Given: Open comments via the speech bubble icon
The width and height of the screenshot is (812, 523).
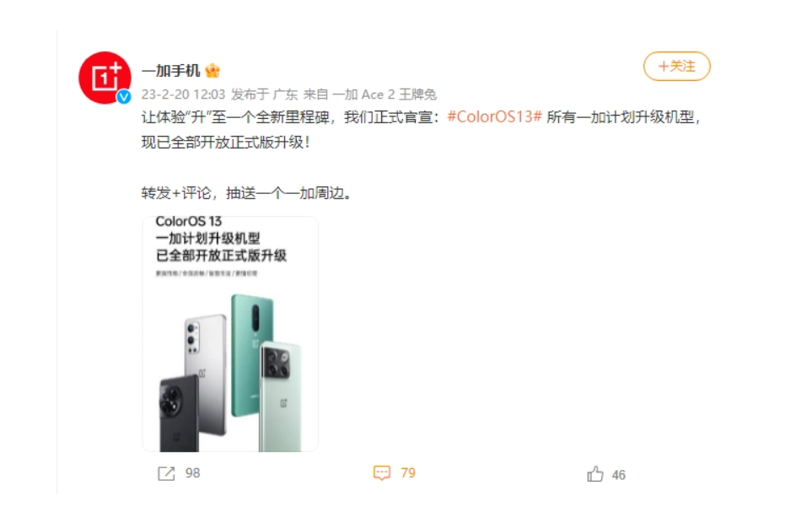Looking at the screenshot, I should click(382, 472).
